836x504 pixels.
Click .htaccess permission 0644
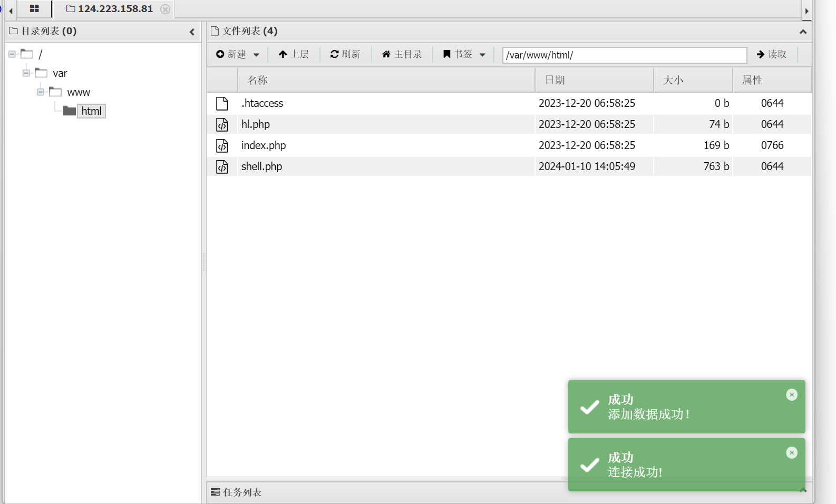click(772, 103)
